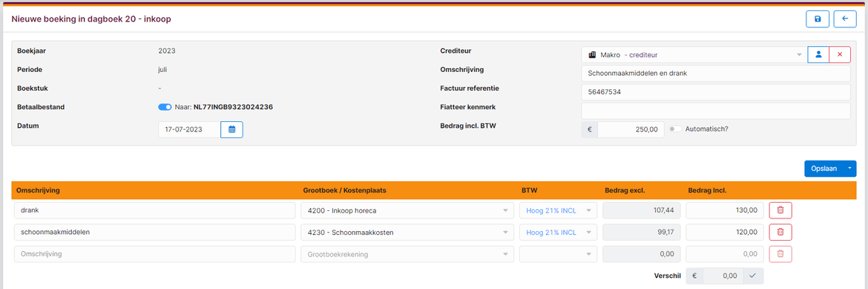The height and width of the screenshot is (289, 868).
Task: Click IBAN NL77INGB9323024236 text
Action: (233, 107)
